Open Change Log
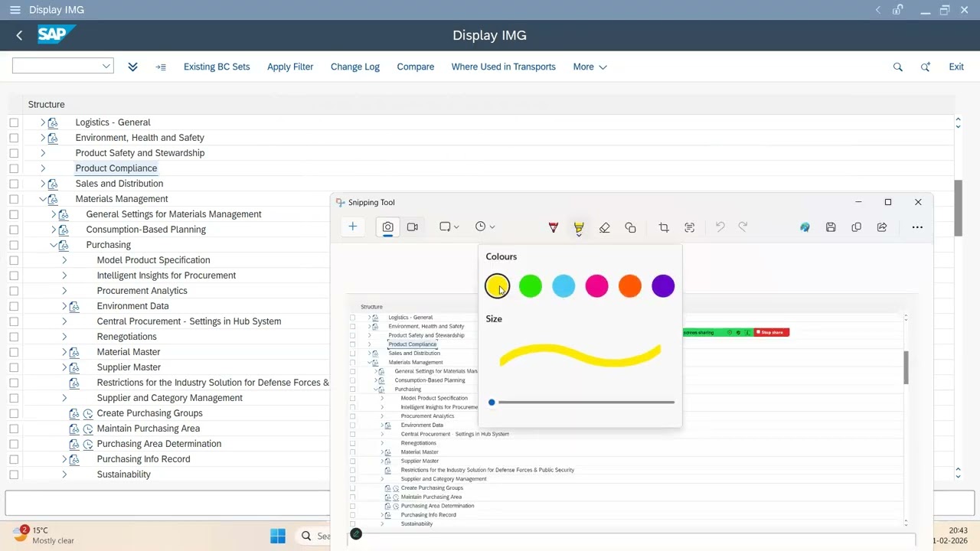Image resolution: width=980 pixels, height=551 pixels. [355, 67]
